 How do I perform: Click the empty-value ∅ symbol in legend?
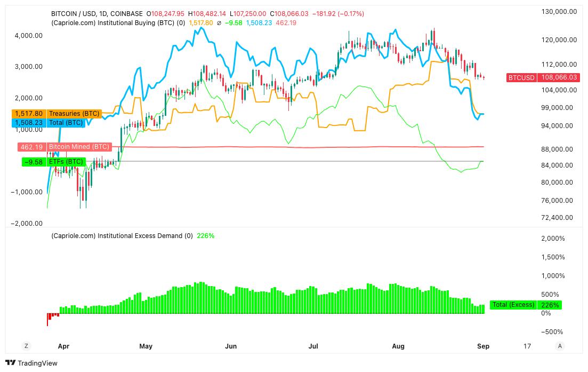click(x=219, y=23)
